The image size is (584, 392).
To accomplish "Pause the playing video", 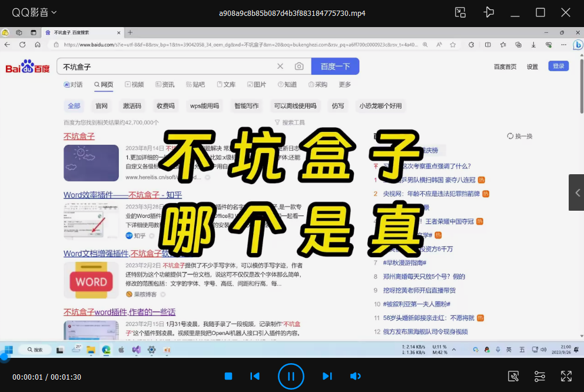I will 291,376.
